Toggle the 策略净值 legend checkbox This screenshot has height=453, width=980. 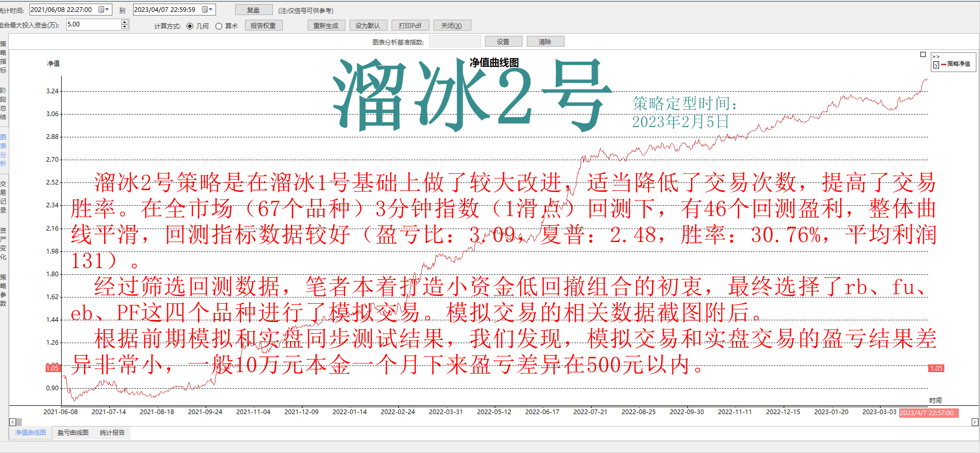tap(936, 64)
